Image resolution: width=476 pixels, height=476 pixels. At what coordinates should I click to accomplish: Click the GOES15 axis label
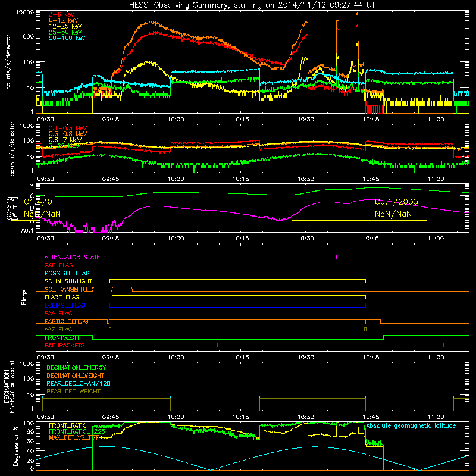pyautogui.click(x=11, y=208)
